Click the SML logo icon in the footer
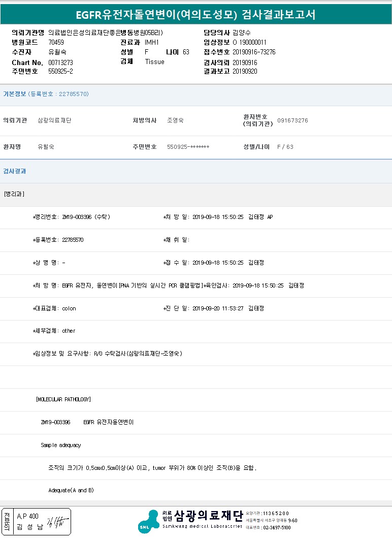Screen dimensions: 392x541 point(149,521)
